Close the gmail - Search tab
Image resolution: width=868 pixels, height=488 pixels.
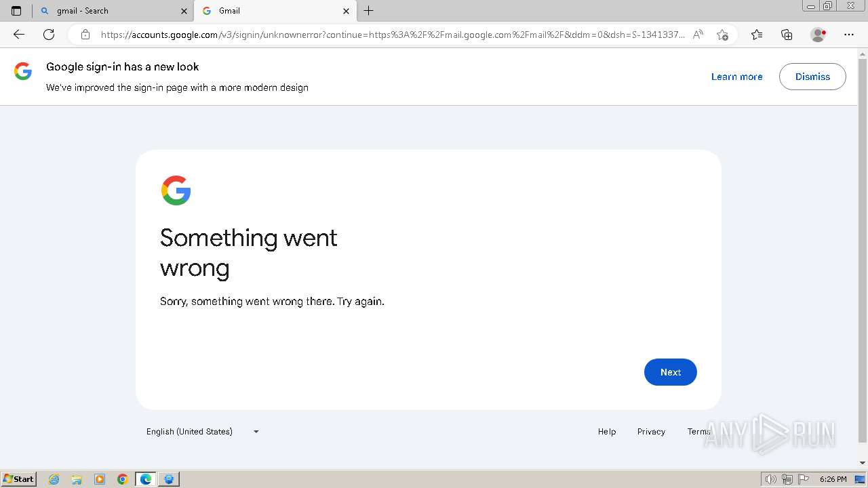tap(184, 11)
